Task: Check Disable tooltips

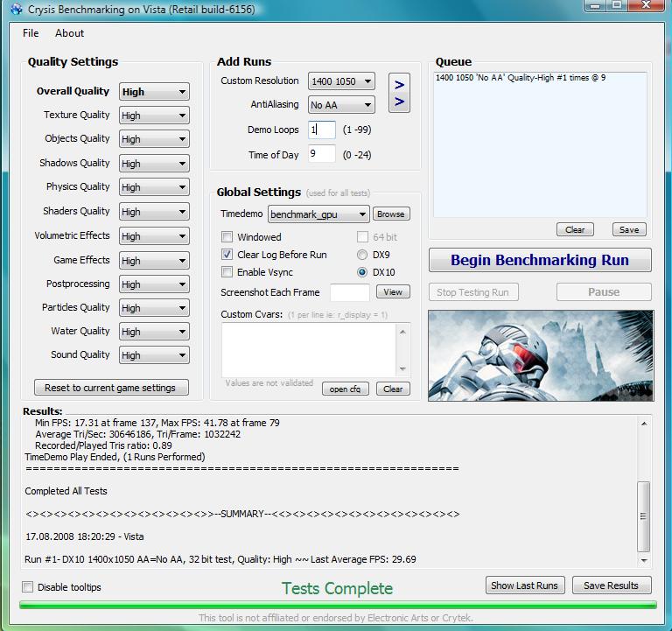Action: pos(28,587)
